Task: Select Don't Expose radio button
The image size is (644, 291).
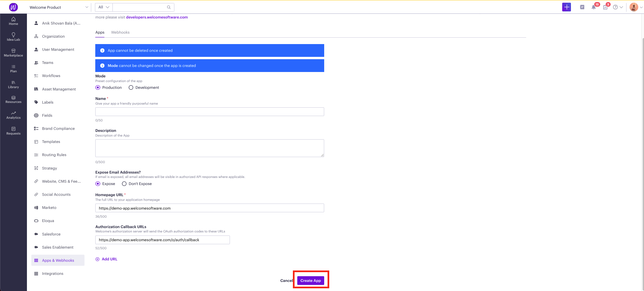Action: 124,184
